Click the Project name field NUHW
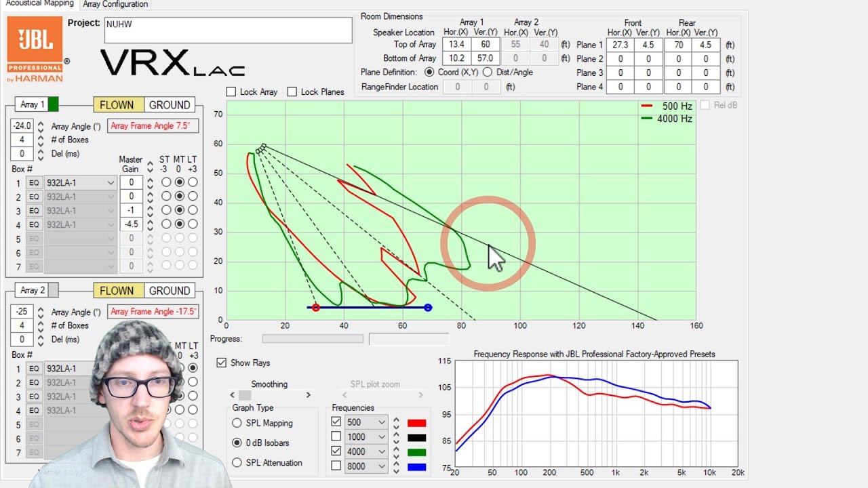This screenshot has height=488, width=868. click(x=228, y=30)
